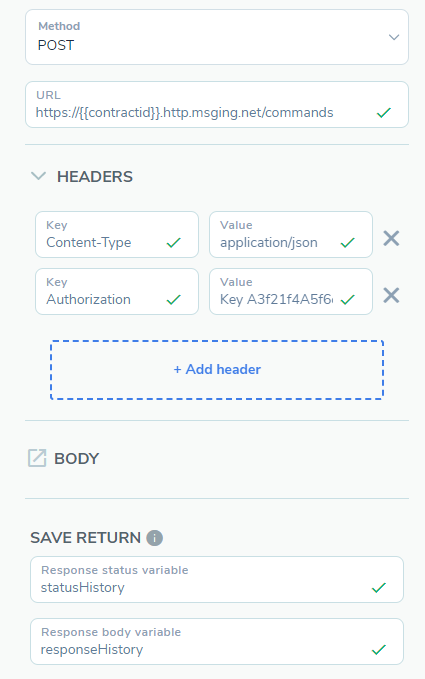Open the BODY editor icon
The height and width of the screenshot is (679, 425).
click(x=37, y=458)
